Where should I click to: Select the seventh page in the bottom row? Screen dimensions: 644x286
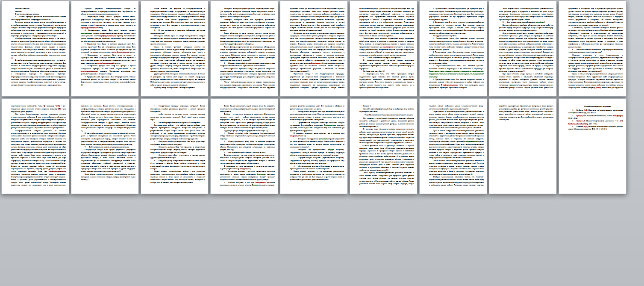point(453,146)
